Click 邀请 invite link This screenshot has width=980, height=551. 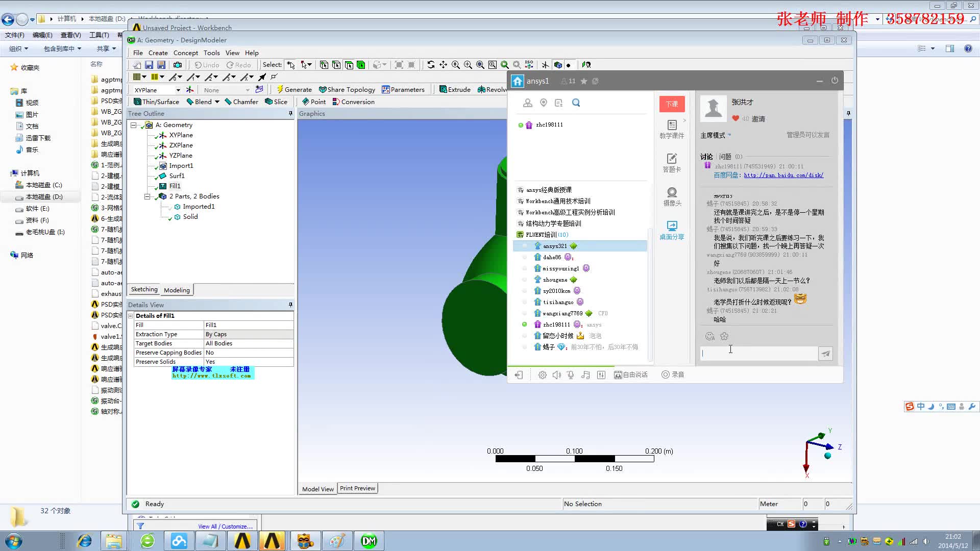pyautogui.click(x=758, y=119)
